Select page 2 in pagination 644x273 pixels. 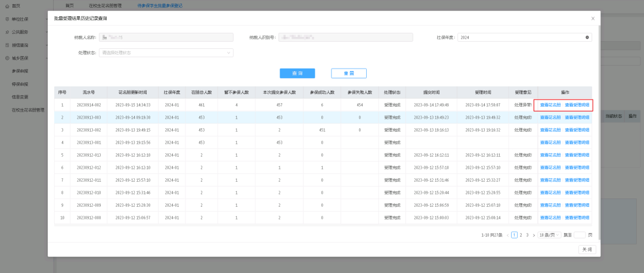coord(521,235)
